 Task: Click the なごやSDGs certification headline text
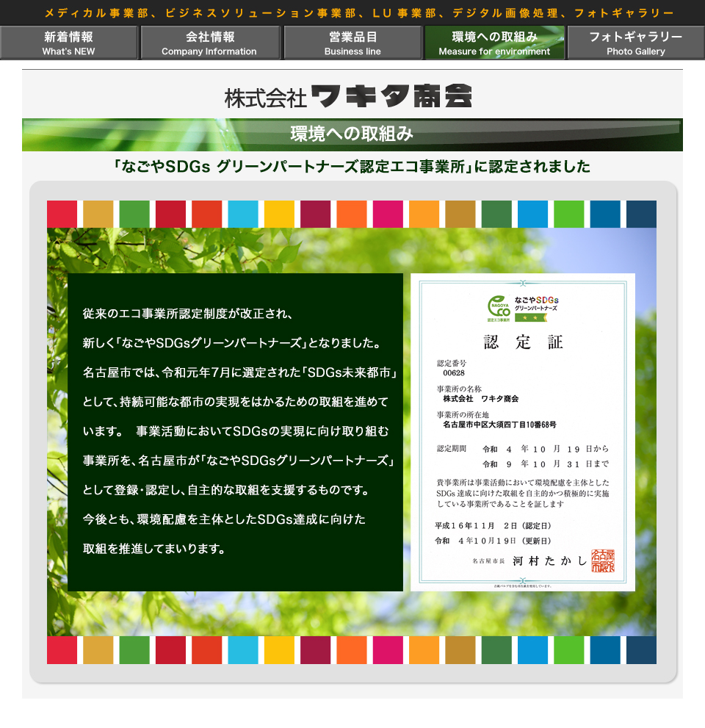(352, 166)
